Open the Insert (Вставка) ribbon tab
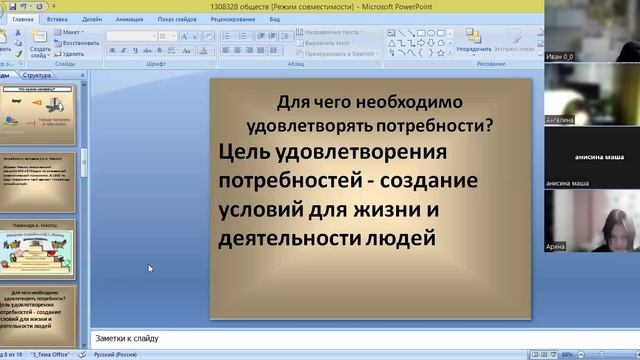The width and height of the screenshot is (640, 360). [57, 19]
